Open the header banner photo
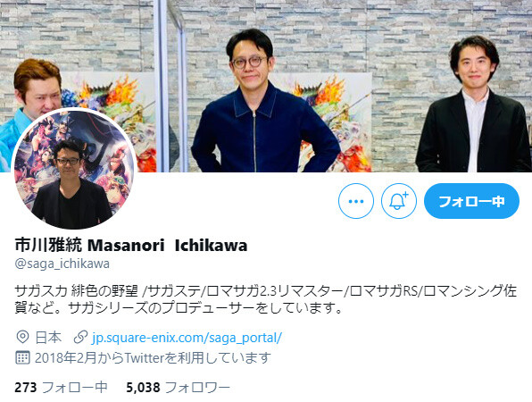 pos(266,86)
